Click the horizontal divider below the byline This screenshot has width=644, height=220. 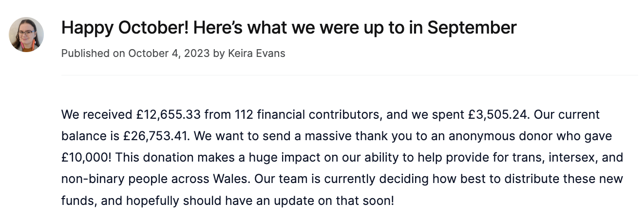(350, 75)
